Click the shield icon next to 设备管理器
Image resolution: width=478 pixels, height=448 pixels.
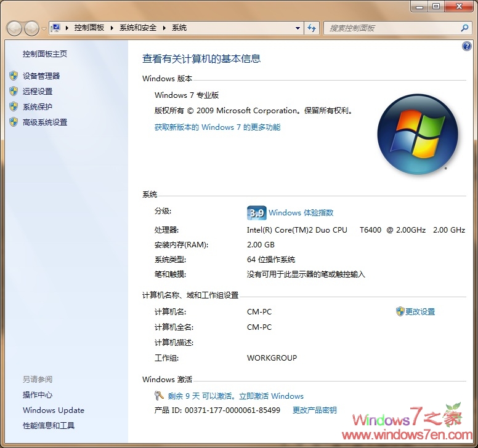[14, 76]
